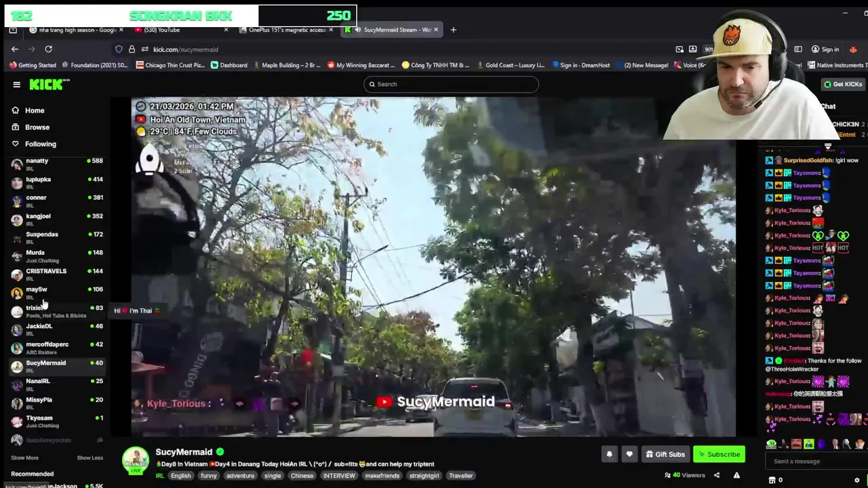The image size is (868, 488).
Task: Open JackieDL channel in sidebar
Action: [x=57, y=329]
